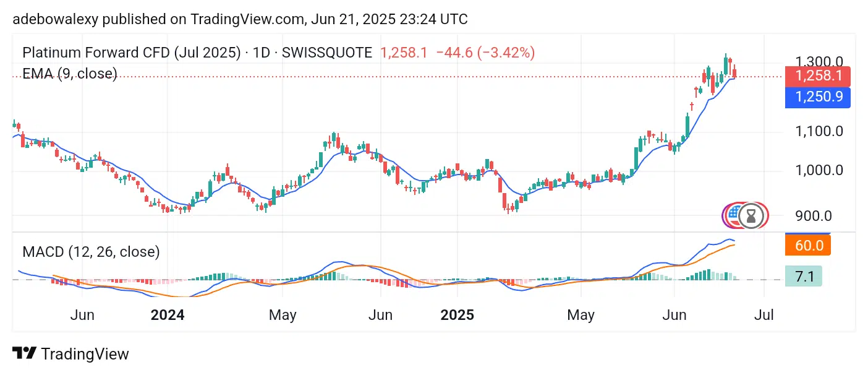Click the 1,100.0 level on the price axis

[819, 131]
